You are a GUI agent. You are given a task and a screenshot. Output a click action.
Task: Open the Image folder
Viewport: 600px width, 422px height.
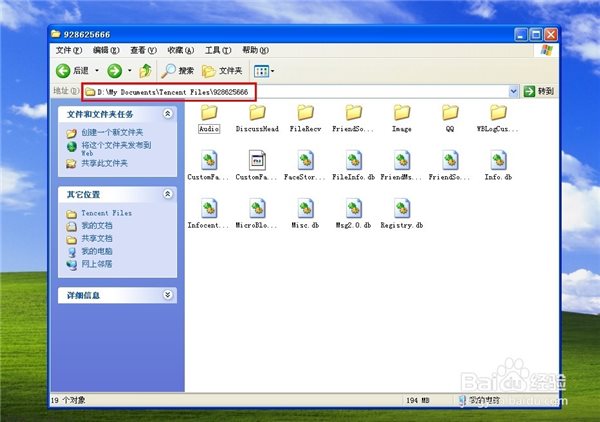(402, 119)
